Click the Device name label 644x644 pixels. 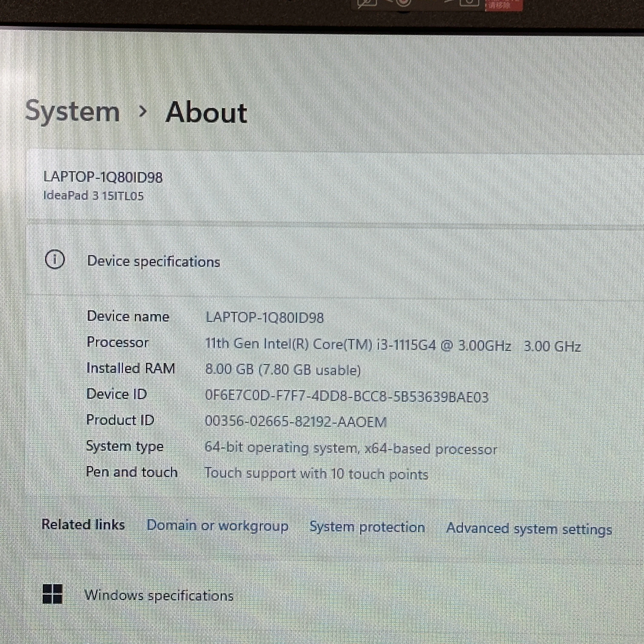(128, 316)
